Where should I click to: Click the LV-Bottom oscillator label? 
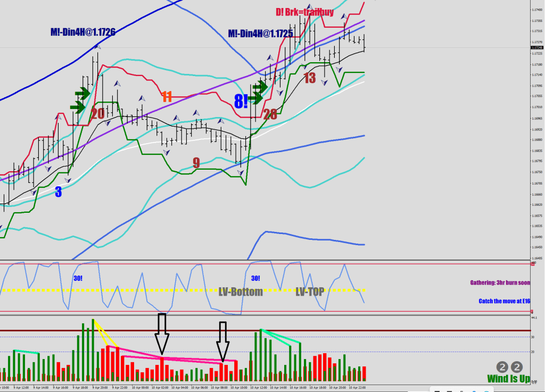pos(241,291)
